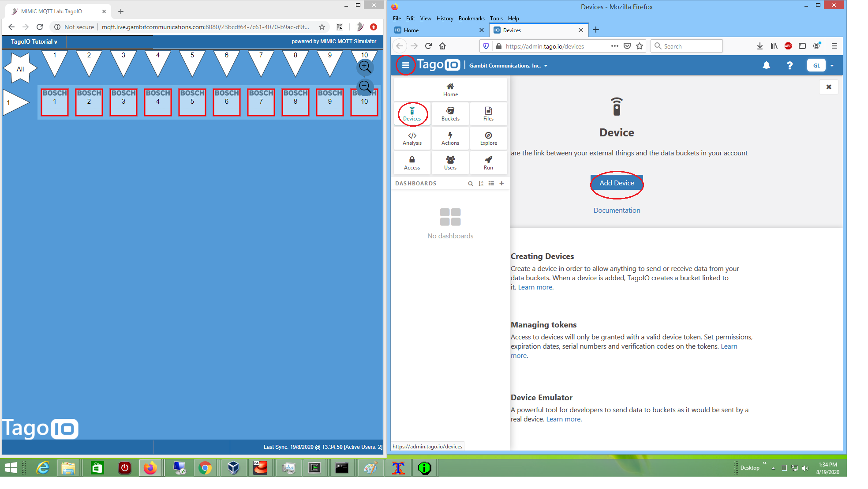Go to Home in TagoIO sidebar
Screen dimensions: 868x489
click(x=450, y=90)
